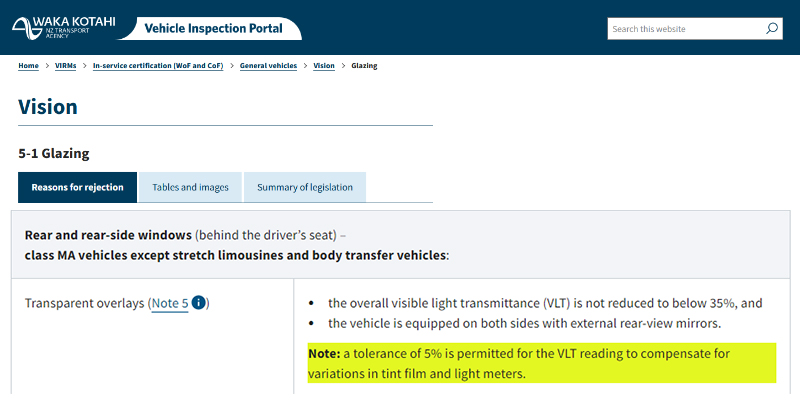This screenshot has height=400, width=800.
Task: Select the Reasons for rejection tab
Action: [x=78, y=187]
